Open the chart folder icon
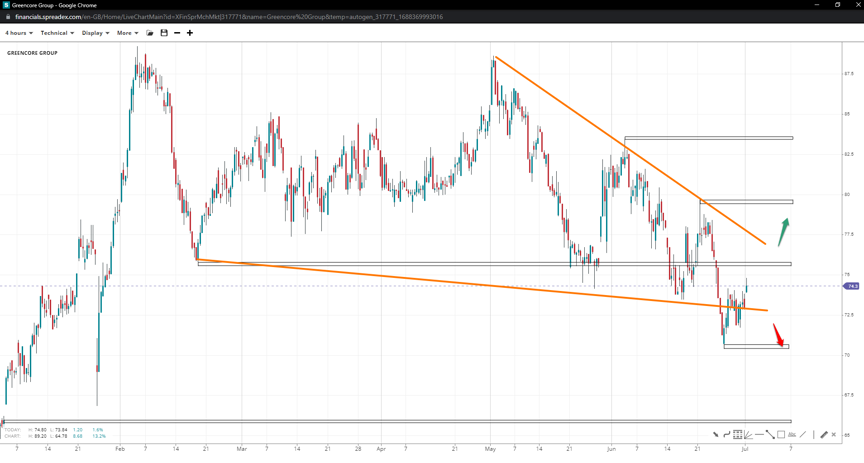The width and height of the screenshot is (864, 463). 150,33
